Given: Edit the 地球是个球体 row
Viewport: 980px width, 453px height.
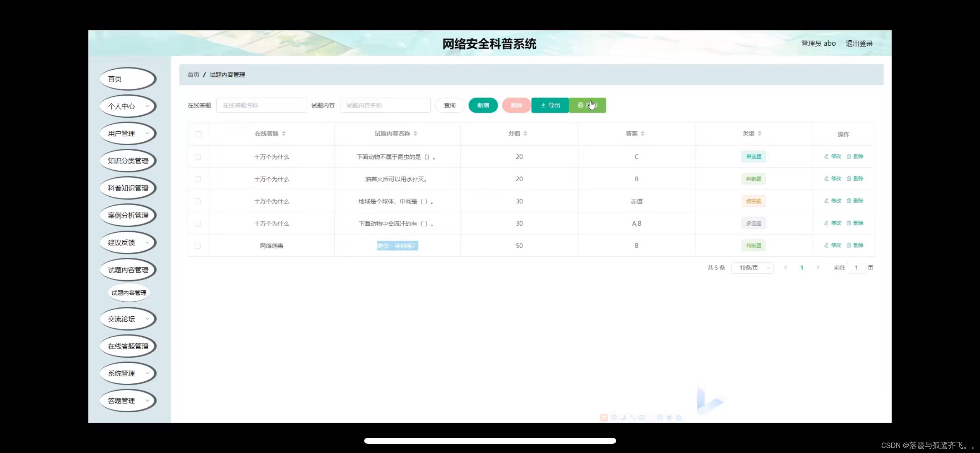Looking at the screenshot, I should 833,201.
